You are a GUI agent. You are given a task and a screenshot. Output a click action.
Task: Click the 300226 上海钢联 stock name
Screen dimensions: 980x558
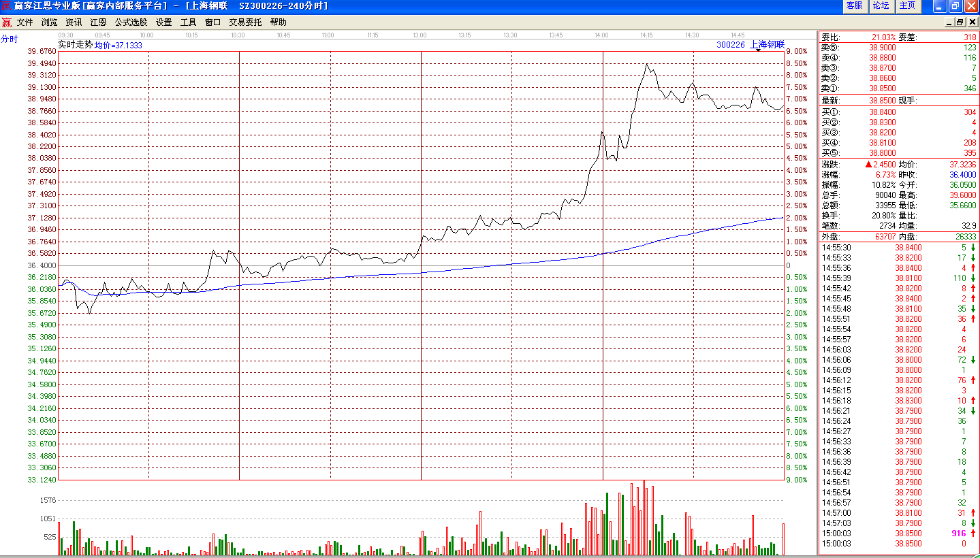pyautogui.click(x=750, y=44)
